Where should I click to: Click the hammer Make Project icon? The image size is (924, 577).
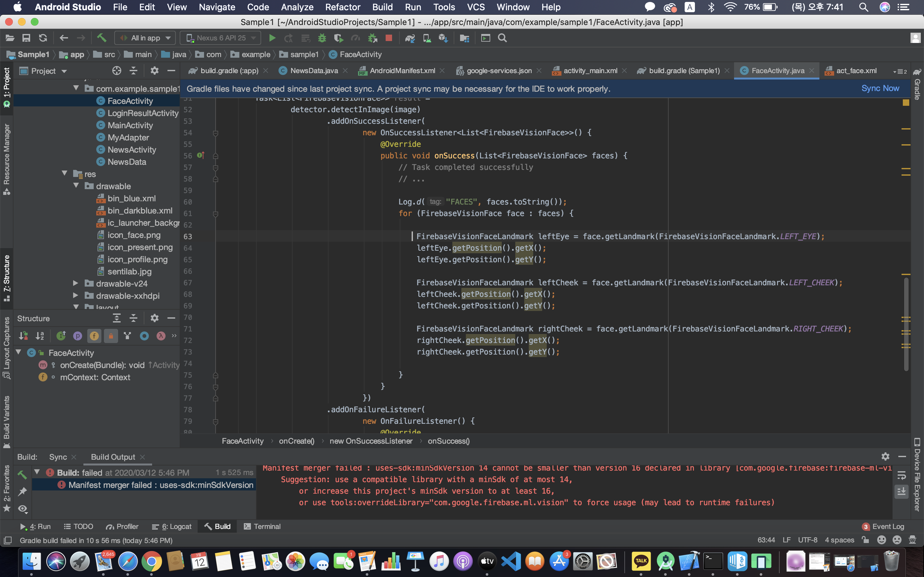pyautogui.click(x=102, y=38)
